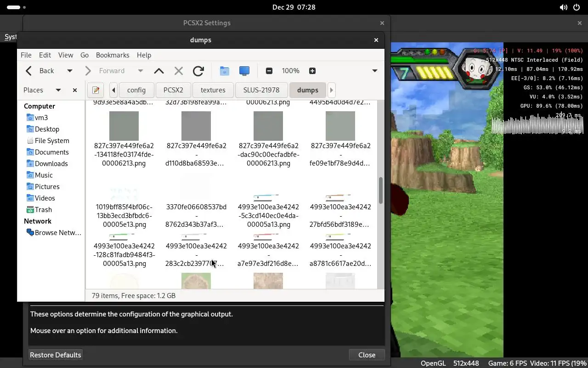
Task: Toggle the location text entry pencil icon
Action: [x=96, y=90]
